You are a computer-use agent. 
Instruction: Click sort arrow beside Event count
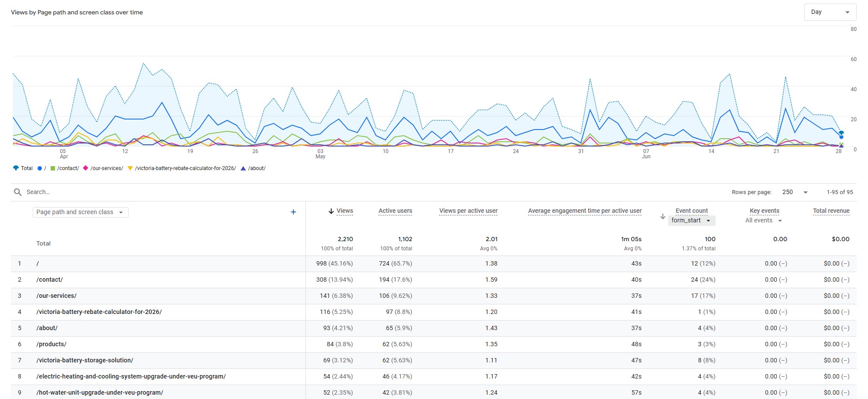click(x=662, y=216)
